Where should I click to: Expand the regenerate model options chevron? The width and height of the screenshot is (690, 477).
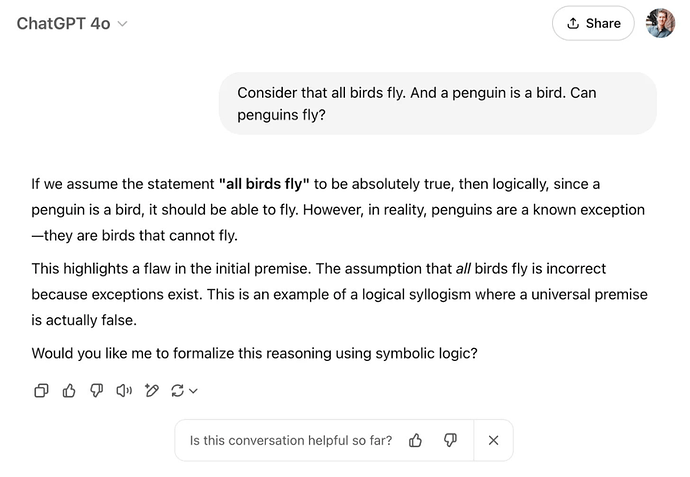pyautogui.click(x=193, y=391)
